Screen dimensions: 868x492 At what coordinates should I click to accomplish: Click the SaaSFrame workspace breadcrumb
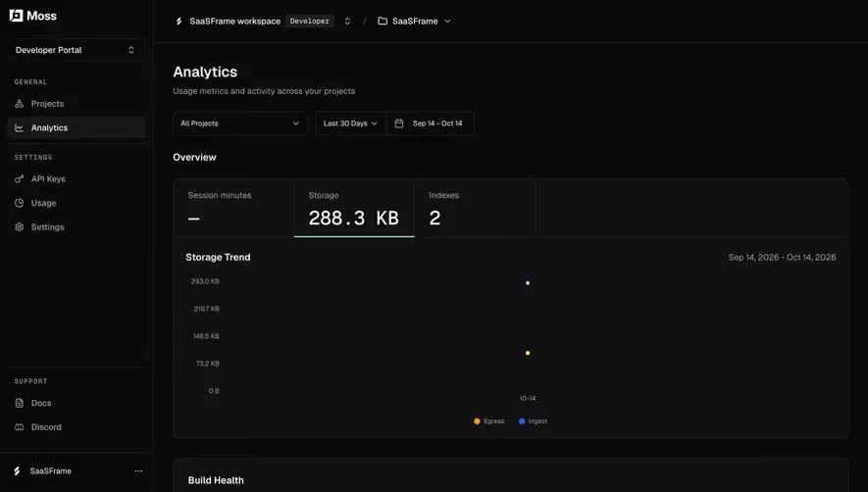pyautogui.click(x=234, y=21)
